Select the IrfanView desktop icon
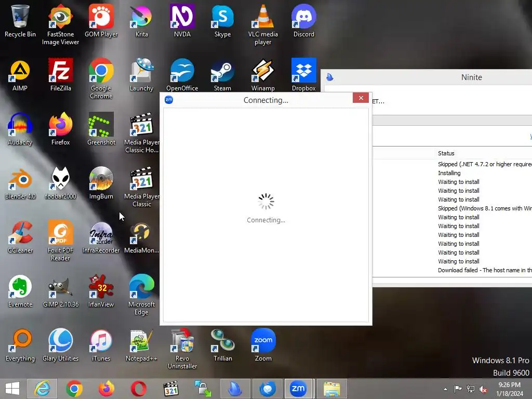Image resolution: width=532 pixels, height=399 pixels. (x=101, y=291)
